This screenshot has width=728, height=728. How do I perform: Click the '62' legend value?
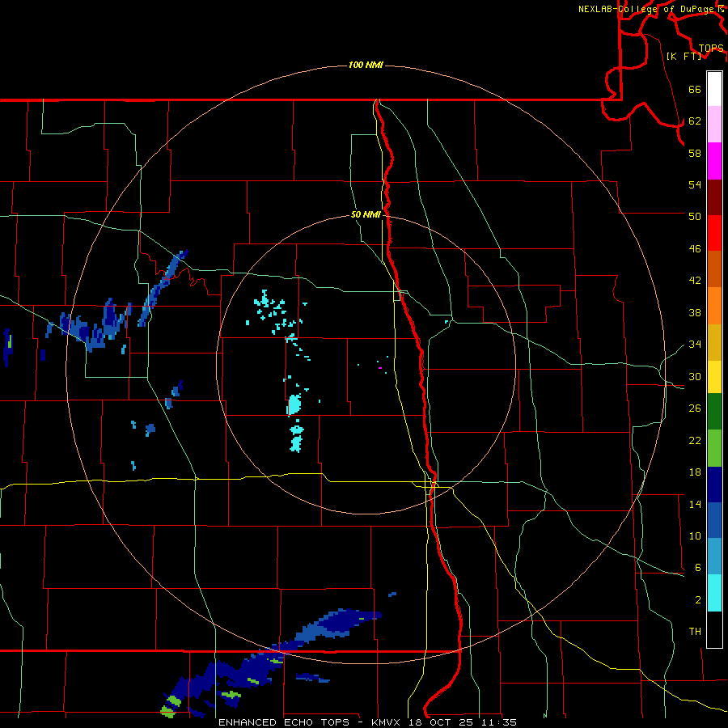click(x=695, y=121)
